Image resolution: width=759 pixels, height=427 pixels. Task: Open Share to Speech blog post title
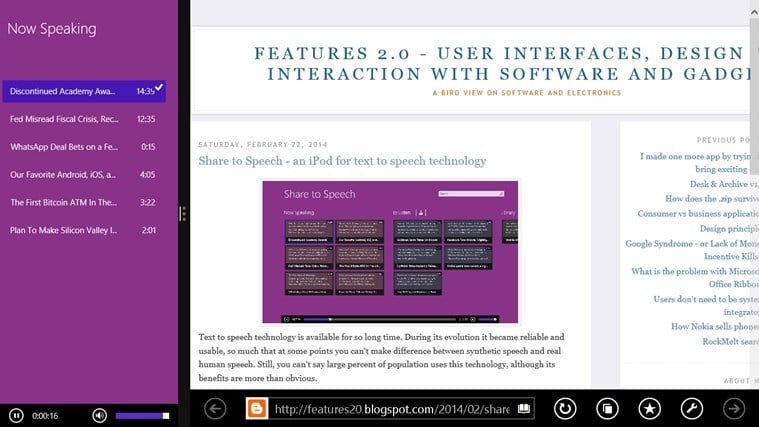click(342, 161)
